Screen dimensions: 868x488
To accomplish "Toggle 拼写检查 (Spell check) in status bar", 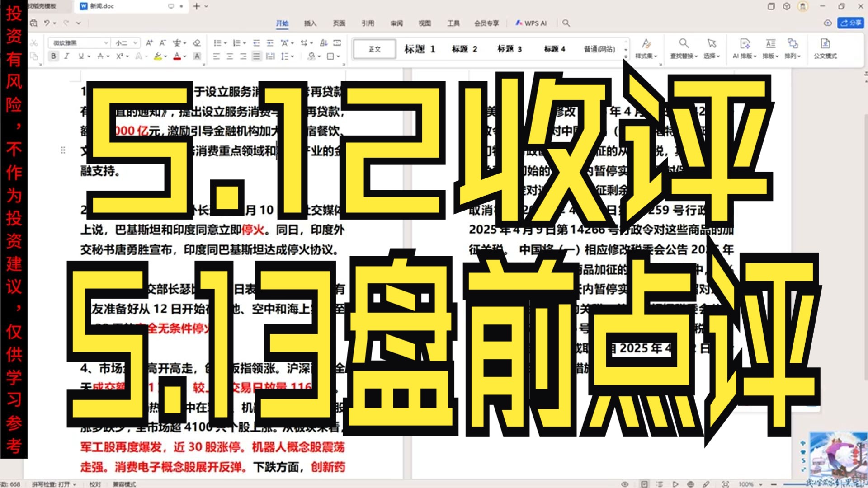I will 53,484.
